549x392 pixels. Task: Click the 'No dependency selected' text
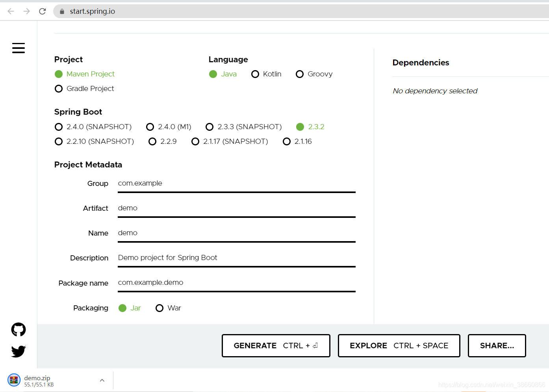click(435, 91)
